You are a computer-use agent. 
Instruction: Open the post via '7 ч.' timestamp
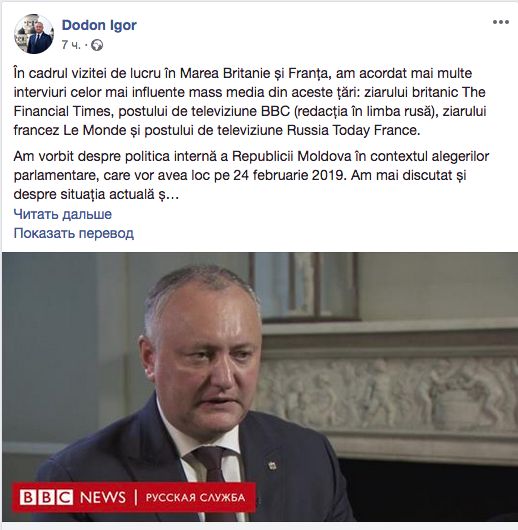[71, 45]
